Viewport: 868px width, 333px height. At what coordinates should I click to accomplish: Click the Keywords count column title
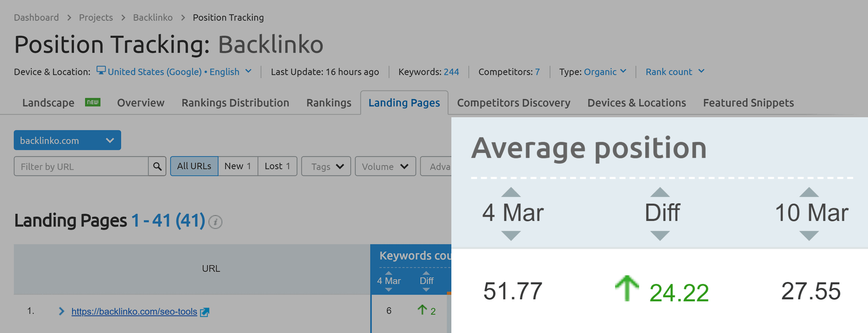pos(415,256)
